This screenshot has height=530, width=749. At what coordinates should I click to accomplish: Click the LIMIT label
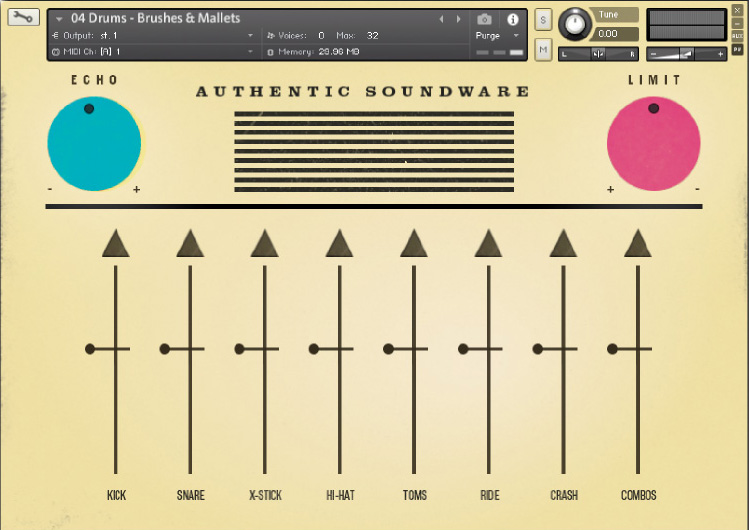(654, 80)
